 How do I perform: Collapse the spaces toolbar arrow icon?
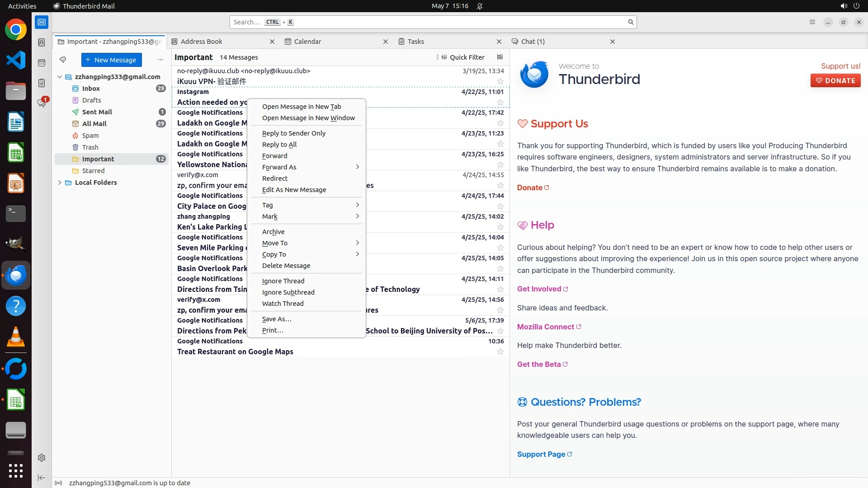pos(42,478)
